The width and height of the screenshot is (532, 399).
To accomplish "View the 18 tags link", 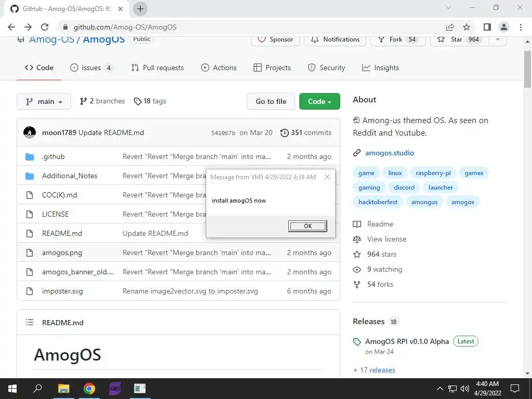I will 150,101.
